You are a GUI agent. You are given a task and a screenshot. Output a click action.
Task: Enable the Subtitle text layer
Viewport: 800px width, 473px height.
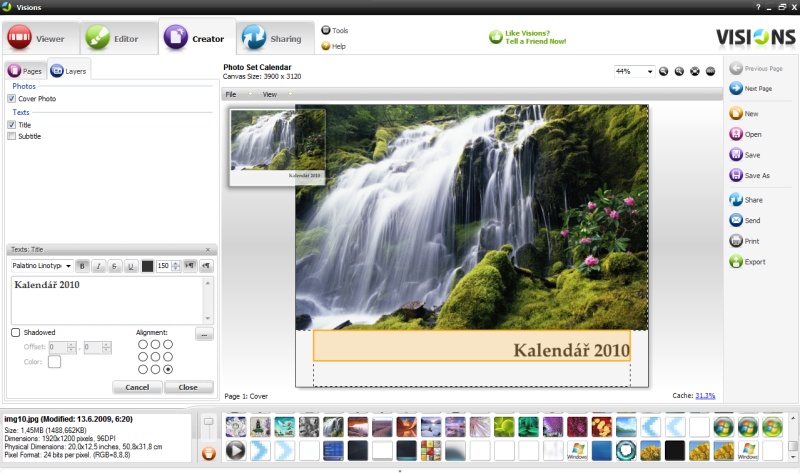click(x=11, y=136)
